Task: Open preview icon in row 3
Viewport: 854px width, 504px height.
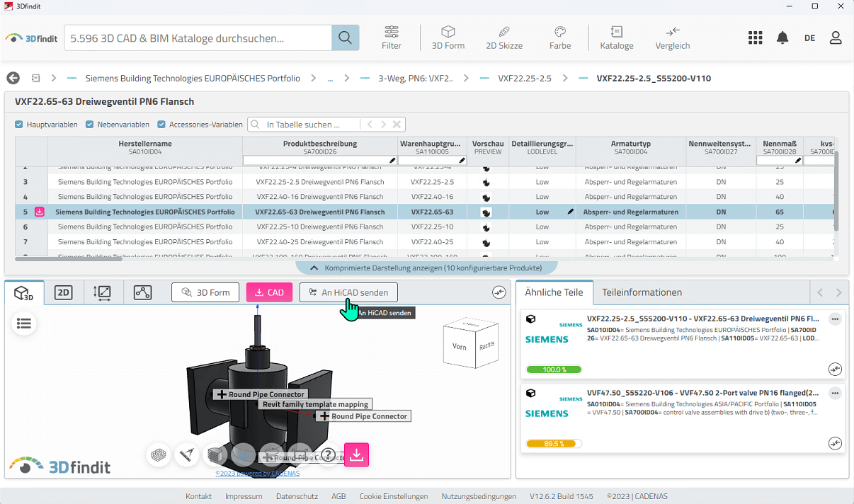Action: 486,182
